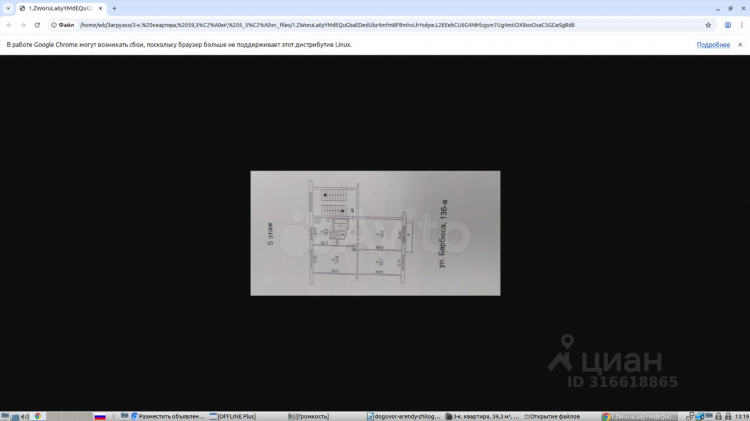
Task: Open the tab search dropdown arrow
Action: point(8,8)
